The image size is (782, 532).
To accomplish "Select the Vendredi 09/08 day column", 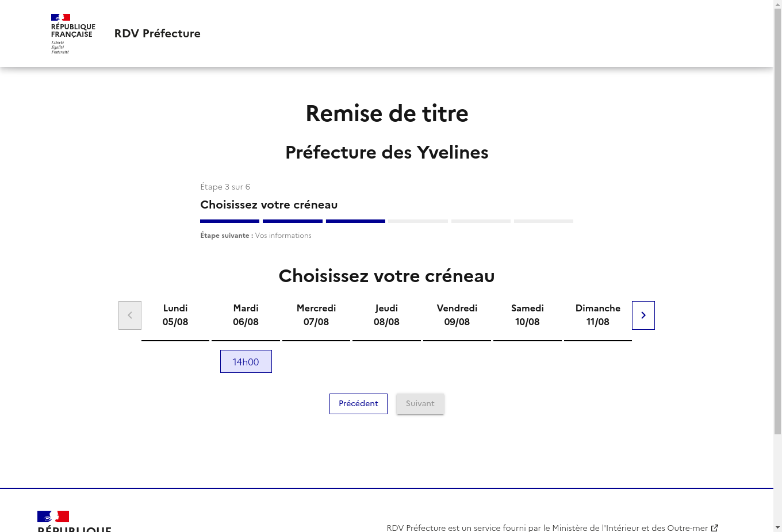I will [x=457, y=315].
